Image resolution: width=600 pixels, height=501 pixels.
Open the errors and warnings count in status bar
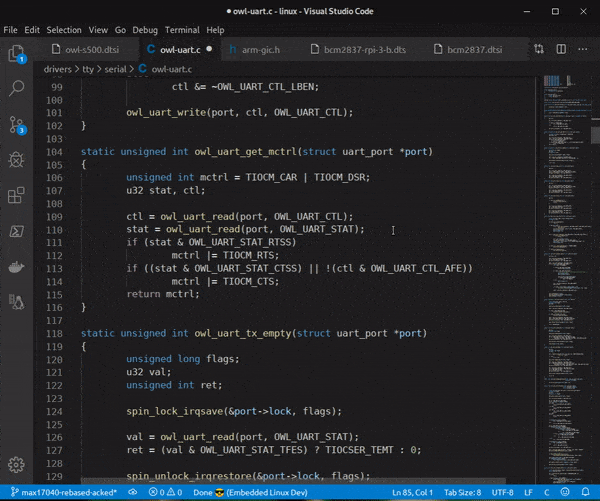click(x=165, y=492)
